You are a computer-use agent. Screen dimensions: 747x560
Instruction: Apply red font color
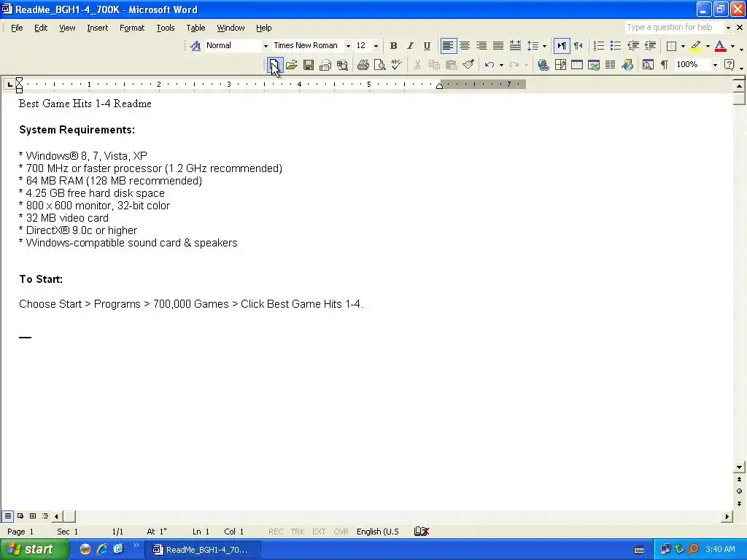pyautogui.click(x=720, y=46)
